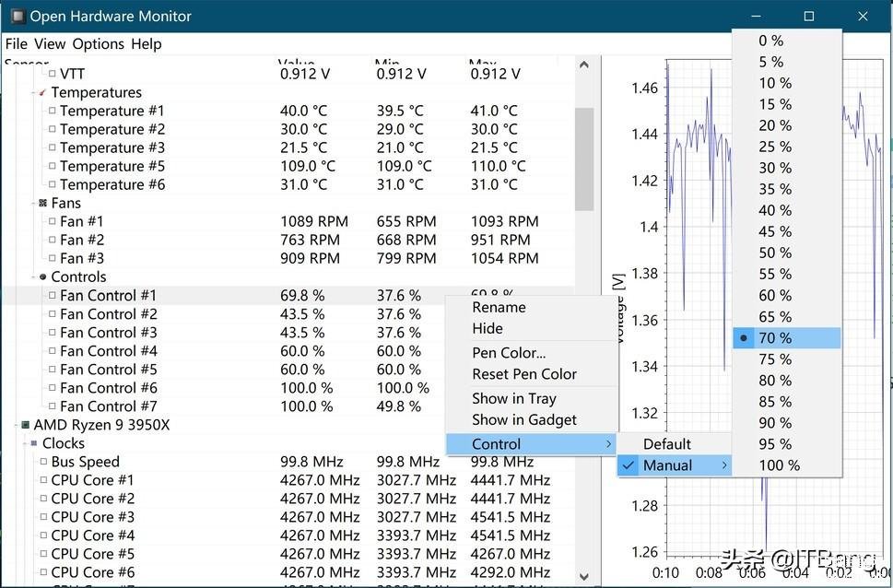Collapse the Controls tree node

[33, 276]
